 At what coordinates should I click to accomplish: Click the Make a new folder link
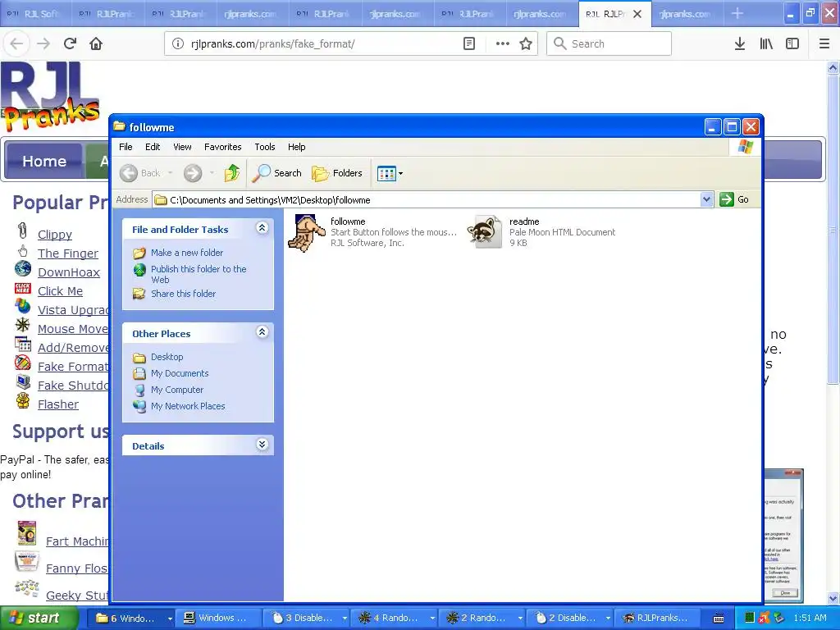click(x=187, y=253)
